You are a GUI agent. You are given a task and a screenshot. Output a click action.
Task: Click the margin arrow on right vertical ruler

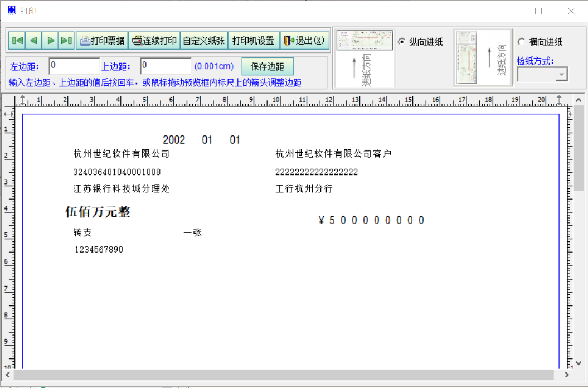click(570, 114)
